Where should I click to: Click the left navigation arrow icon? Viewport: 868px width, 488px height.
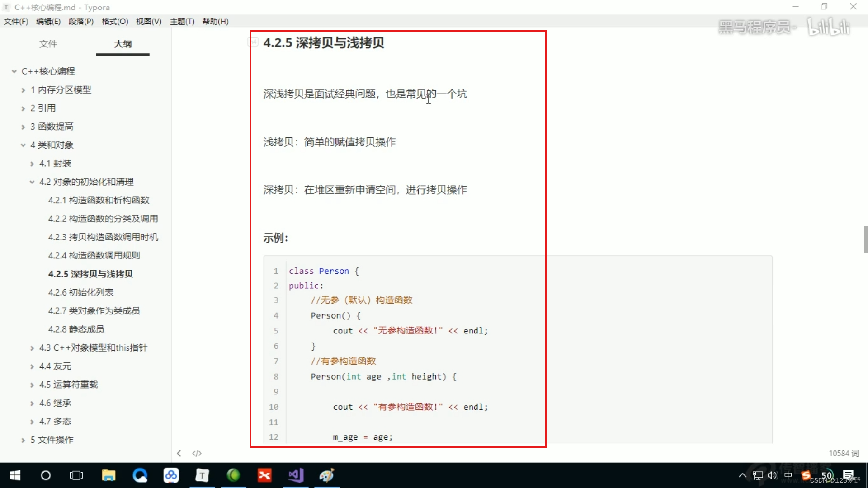179,453
